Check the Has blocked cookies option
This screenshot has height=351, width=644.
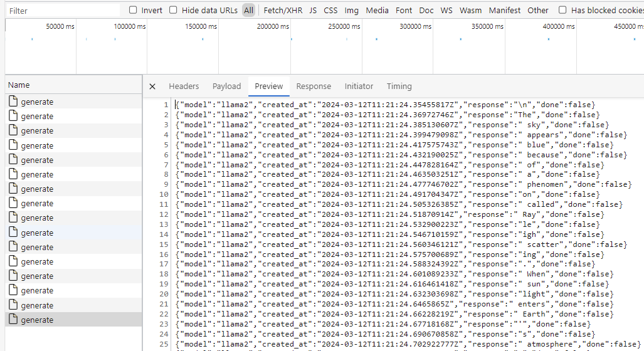pos(562,10)
